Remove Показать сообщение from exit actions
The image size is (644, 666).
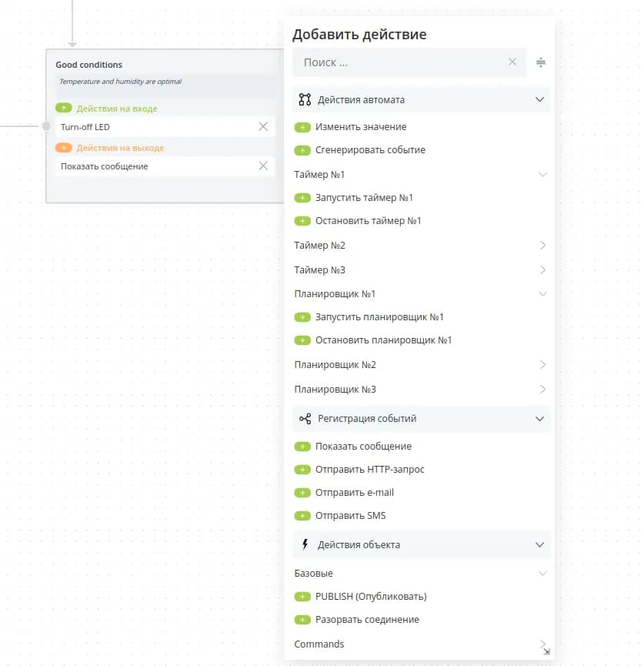(263, 166)
